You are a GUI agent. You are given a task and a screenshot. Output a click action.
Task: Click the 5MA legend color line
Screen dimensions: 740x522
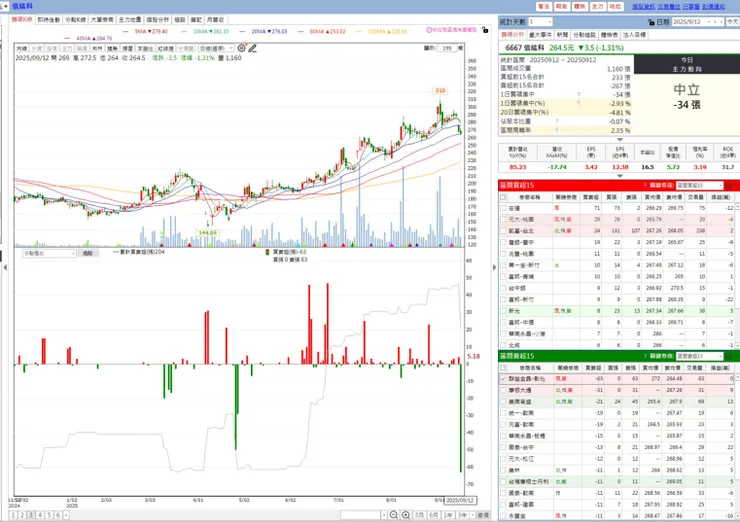click(125, 32)
